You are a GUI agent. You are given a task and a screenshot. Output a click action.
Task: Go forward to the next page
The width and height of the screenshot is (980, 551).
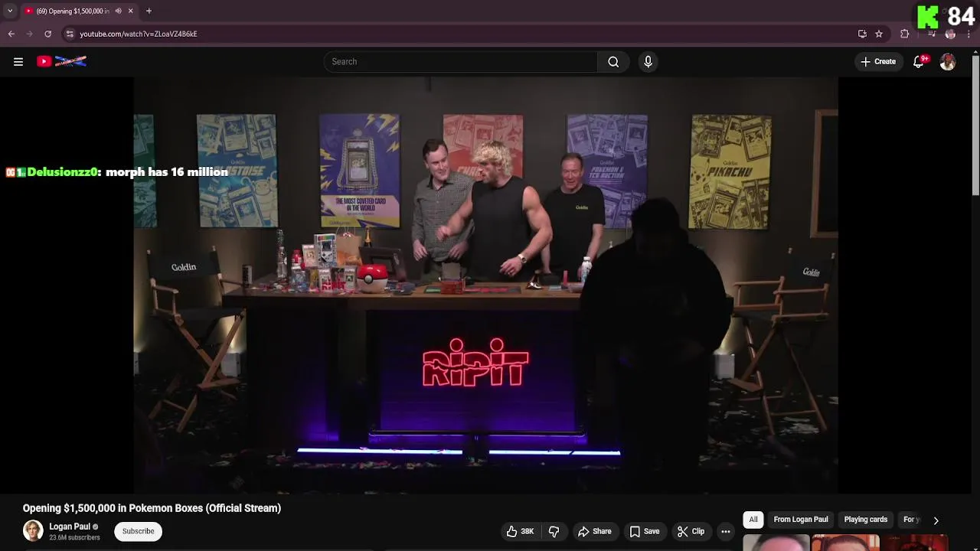click(x=30, y=34)
